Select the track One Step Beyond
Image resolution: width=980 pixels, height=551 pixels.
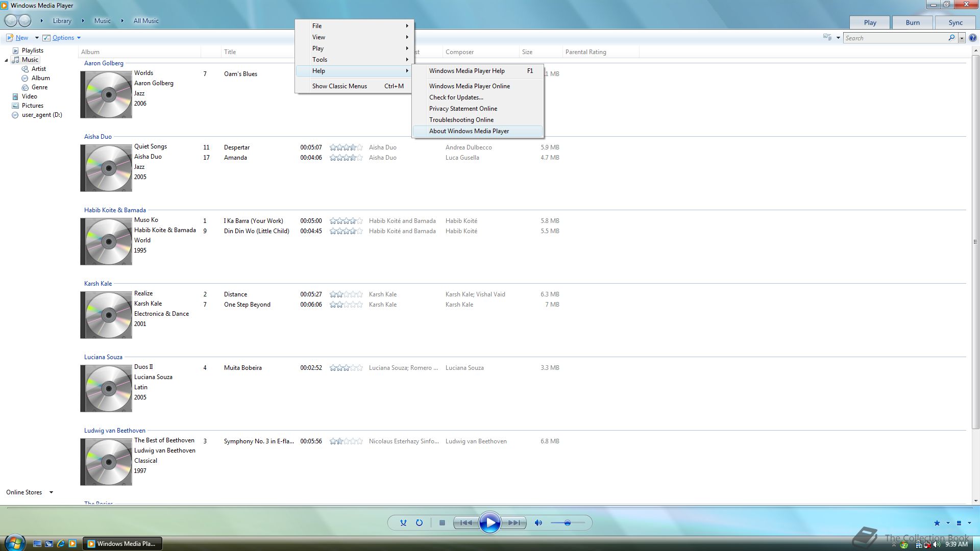(247, 305)
